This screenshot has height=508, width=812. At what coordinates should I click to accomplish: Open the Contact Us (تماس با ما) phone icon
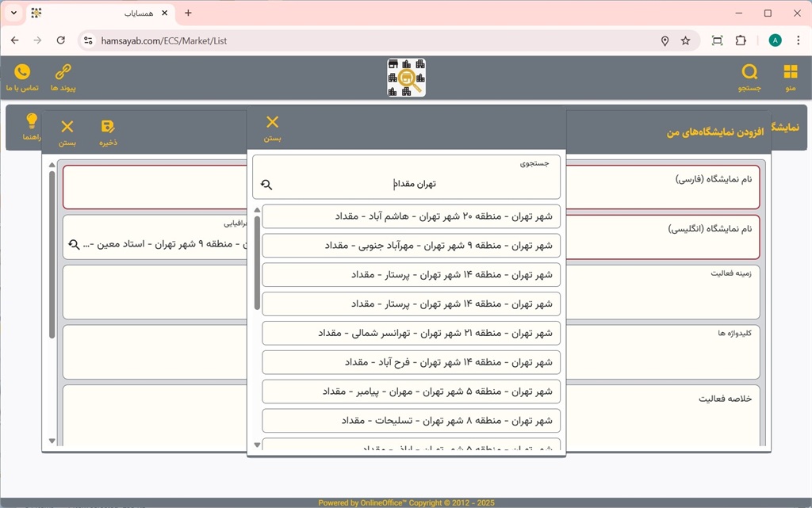(22, 73)
